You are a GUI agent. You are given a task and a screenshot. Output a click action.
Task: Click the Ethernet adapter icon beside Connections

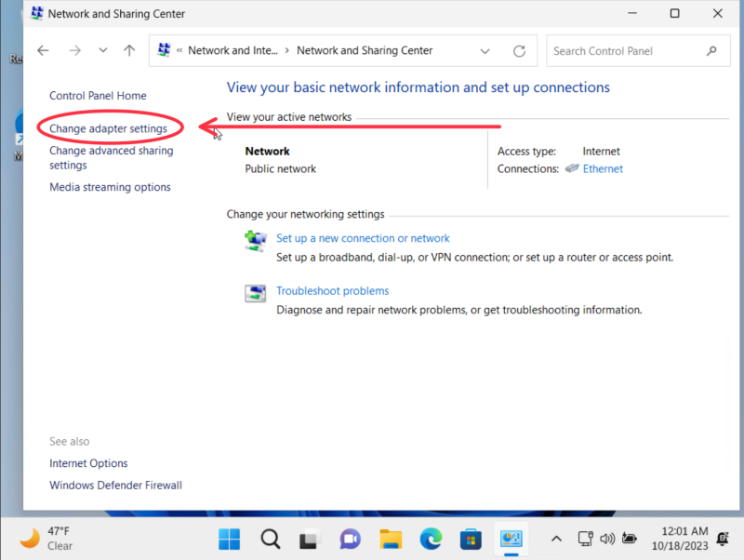[572, 168]
